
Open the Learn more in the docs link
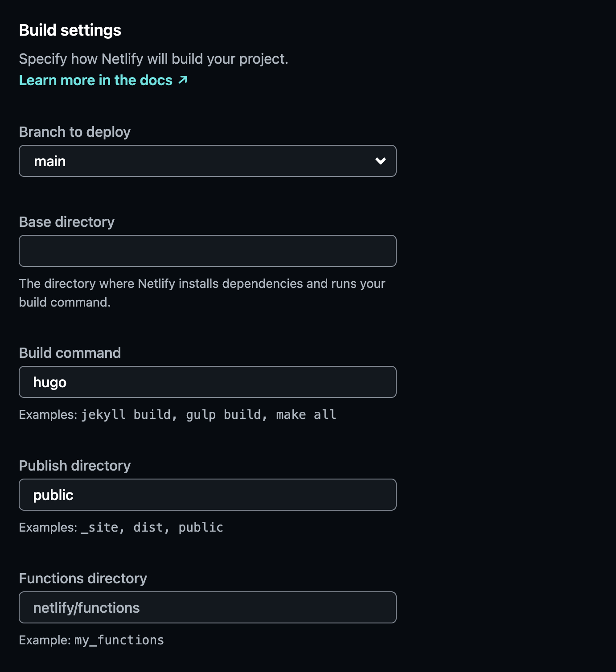pos(96,80)
